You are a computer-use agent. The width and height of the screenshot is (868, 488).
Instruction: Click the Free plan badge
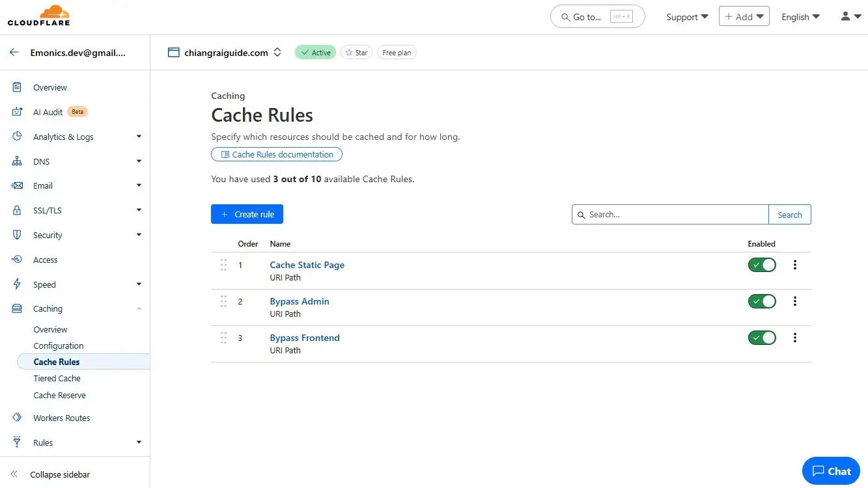(397, 53)
